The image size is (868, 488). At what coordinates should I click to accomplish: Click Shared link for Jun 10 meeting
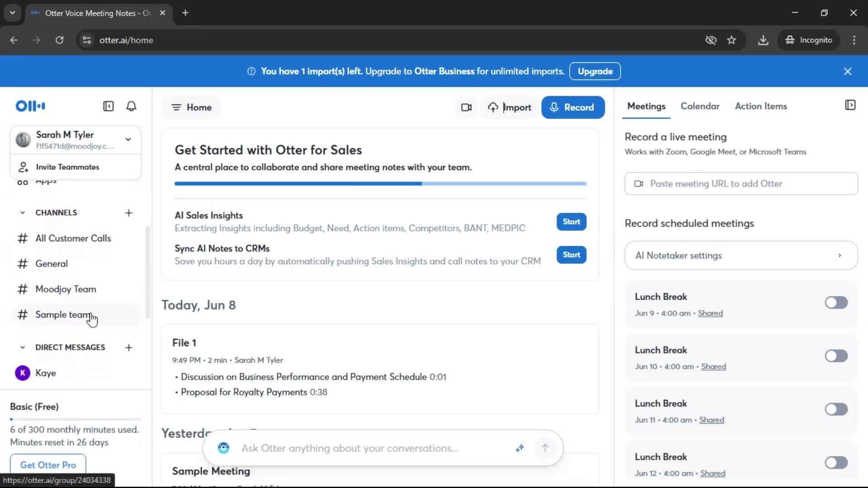[713, 366]
